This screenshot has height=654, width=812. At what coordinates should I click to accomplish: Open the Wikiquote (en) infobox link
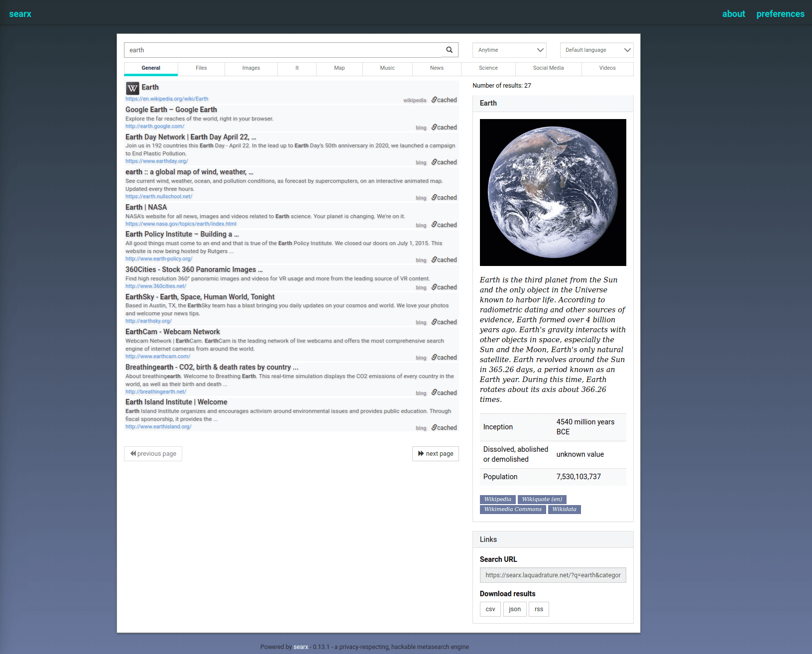tap(542, 500)
